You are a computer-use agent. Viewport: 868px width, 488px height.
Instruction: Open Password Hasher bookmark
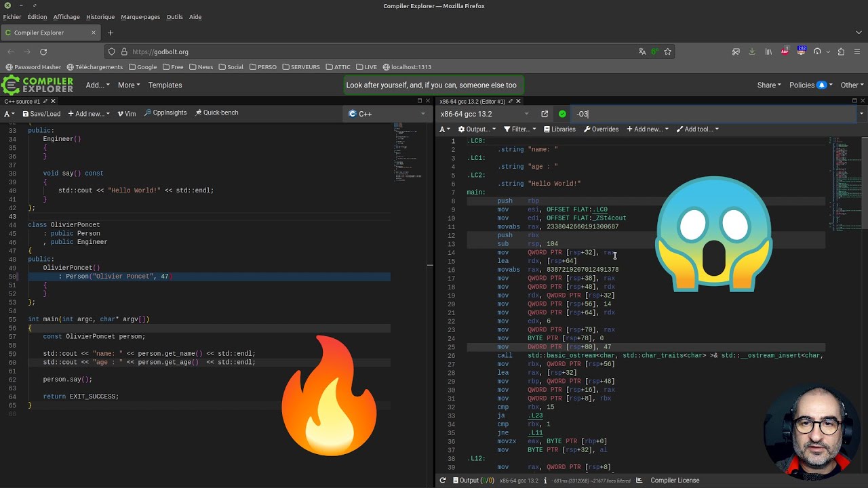(33, 67)
